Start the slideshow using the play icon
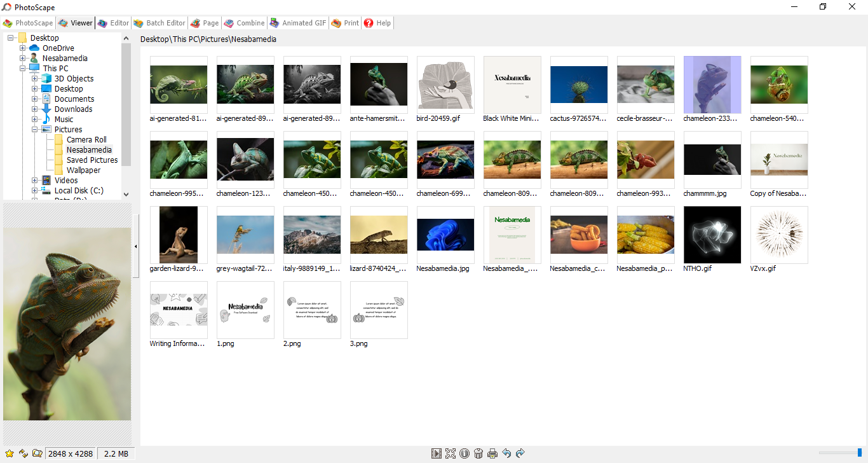Screen dimensions: 868x463 437,453
